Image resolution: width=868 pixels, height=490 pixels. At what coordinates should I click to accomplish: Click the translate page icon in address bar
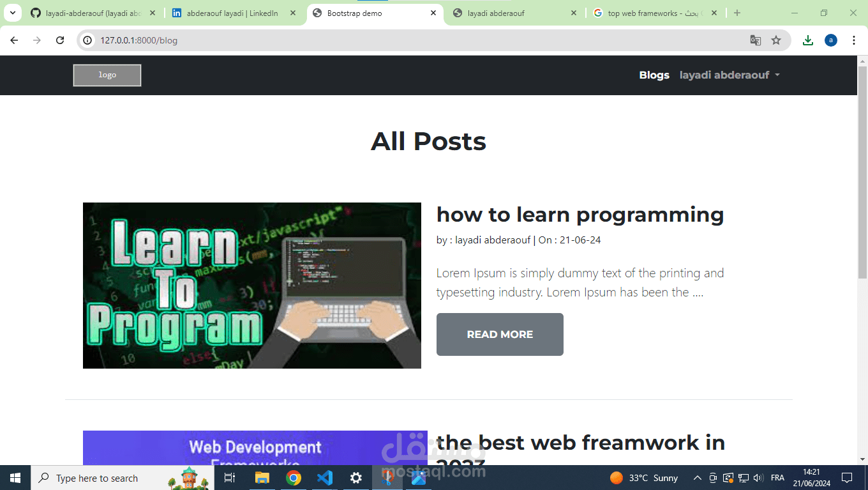click(x=756, y=40)
